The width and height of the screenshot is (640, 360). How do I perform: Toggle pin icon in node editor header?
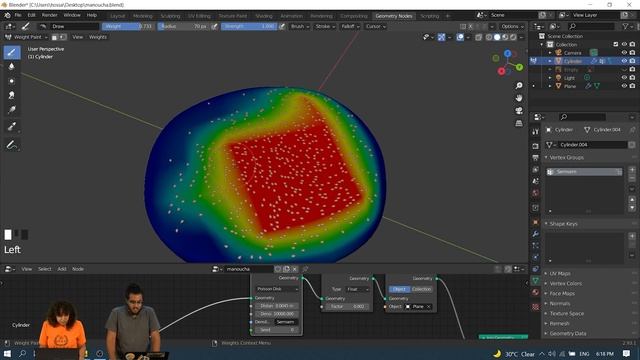tap(305, 269)
